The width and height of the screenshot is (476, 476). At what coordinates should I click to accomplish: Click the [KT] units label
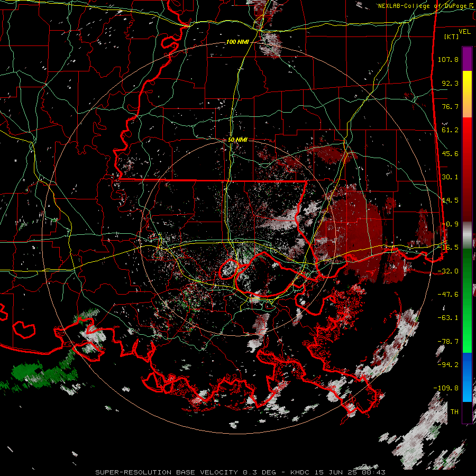[x=452, y=36]
